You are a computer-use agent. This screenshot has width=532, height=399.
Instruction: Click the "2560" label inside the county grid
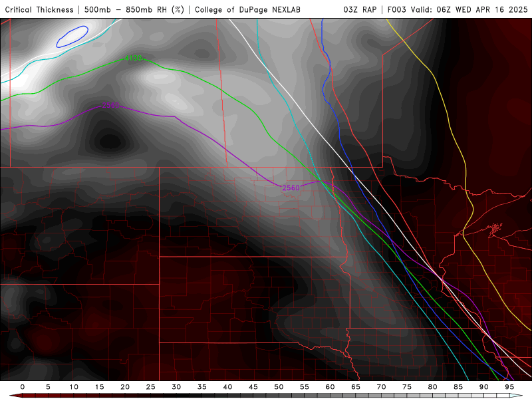pos(291,188)
